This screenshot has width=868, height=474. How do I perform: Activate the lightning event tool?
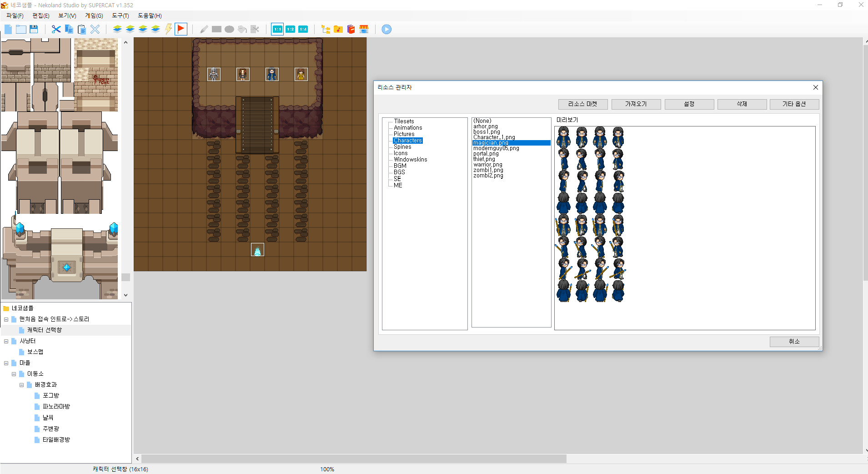click(x=169, y=29)
